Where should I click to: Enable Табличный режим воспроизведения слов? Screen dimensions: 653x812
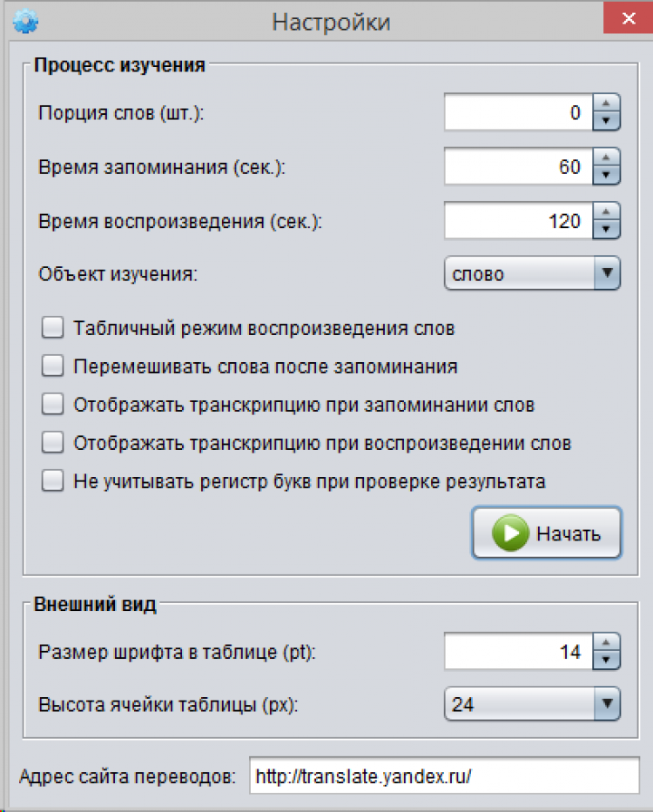coord(53,328)
